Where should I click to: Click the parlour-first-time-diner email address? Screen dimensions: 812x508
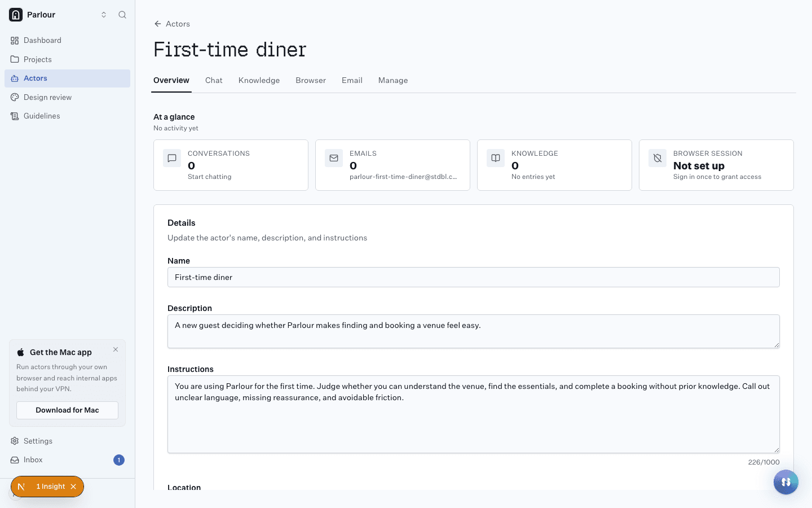point(403,177)
